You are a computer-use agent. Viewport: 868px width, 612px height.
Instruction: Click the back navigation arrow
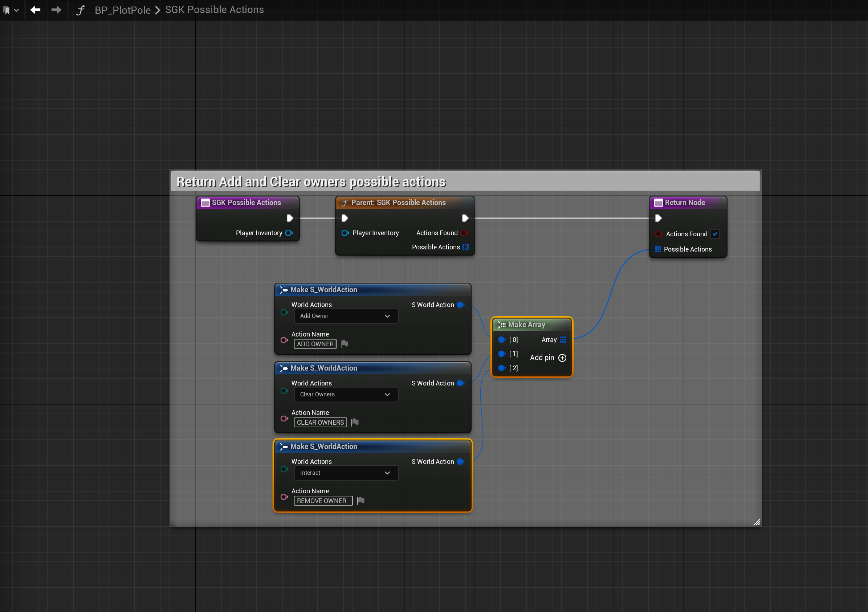click(x=35, y=10)
